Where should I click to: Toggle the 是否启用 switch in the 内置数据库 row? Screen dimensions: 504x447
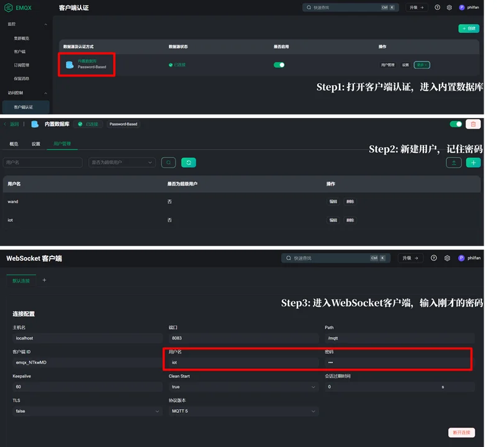click(279, 65)
